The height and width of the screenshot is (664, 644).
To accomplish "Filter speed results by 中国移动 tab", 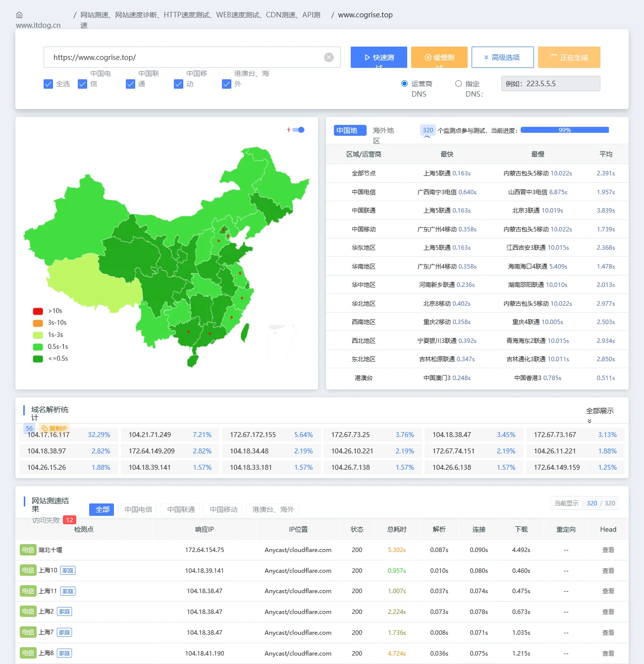I will pyautogui.click(x=223, y=509).
